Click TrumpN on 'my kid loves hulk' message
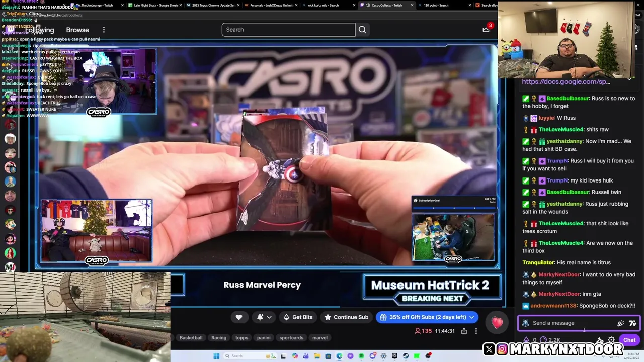The width and height of the screenshot is (644, 362). click(x=557, y=180)
